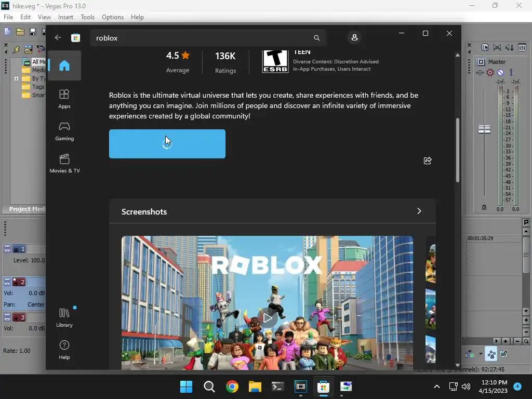
Task: Open the Insert menu in Vegas Pro
Action: point(65,17)
